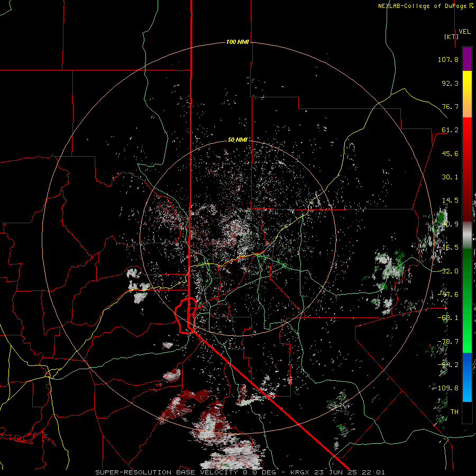
Task: Click the 61.2 legend value
Action: [450, 130]
